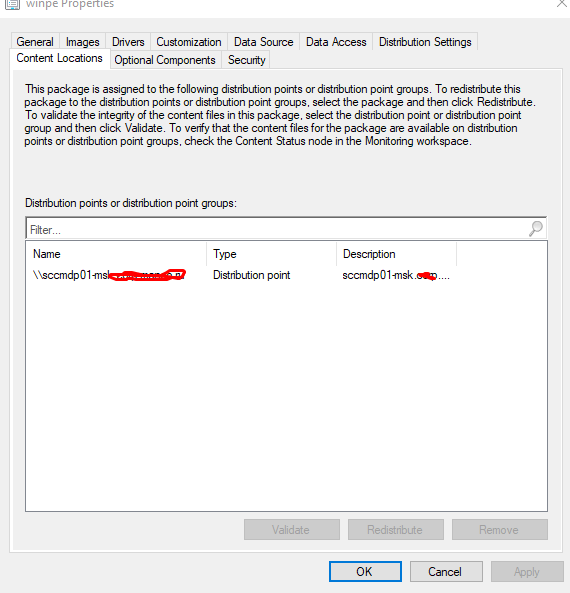
Task: Click into the Filter text field
Action: tap(276, 229)
